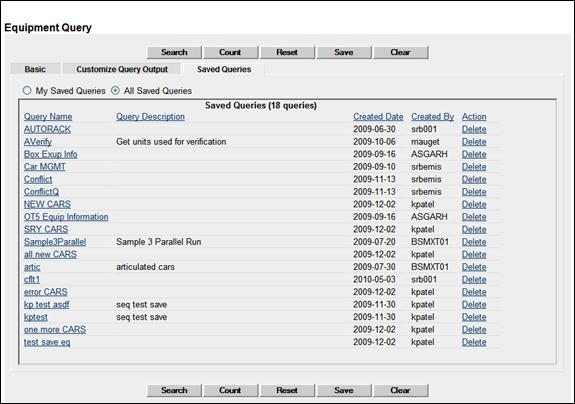Click the bottom Save button
This screenshot has height=404, width=575.
(344, 390)
